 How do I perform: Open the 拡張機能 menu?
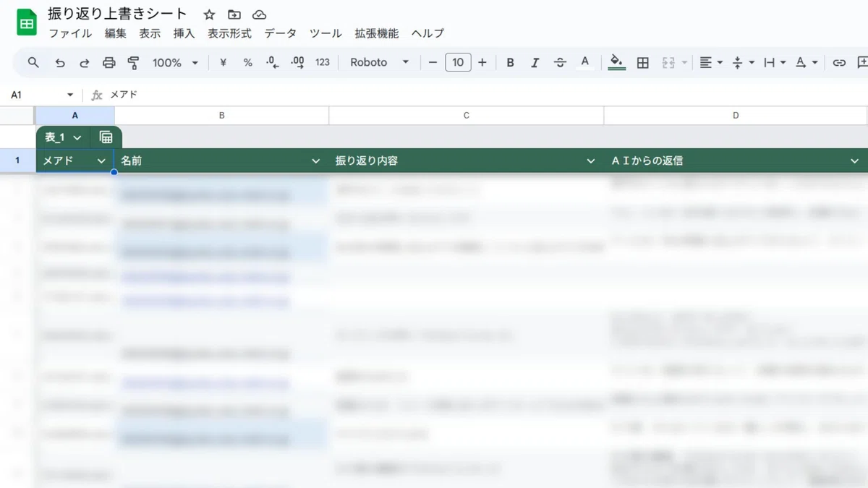coord(376,33)
